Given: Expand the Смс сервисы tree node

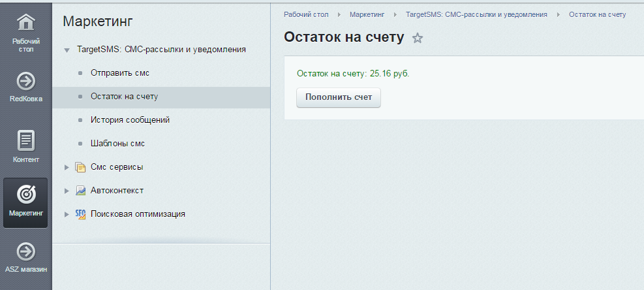Looking at the screenshot, I should tap(67, 167).
